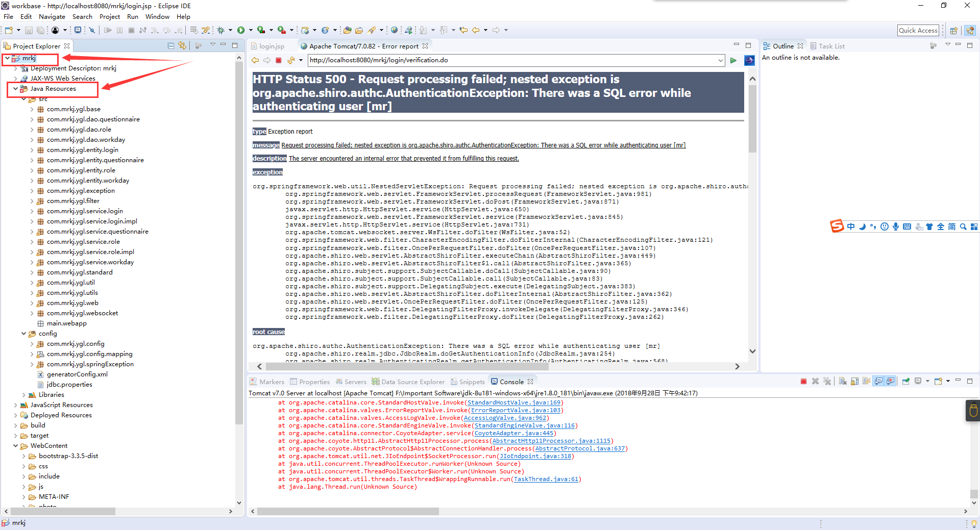
Task: Toggle the Sogou moon punctuation mode icon
Action: pyautogui.click(x=862, y=226)
